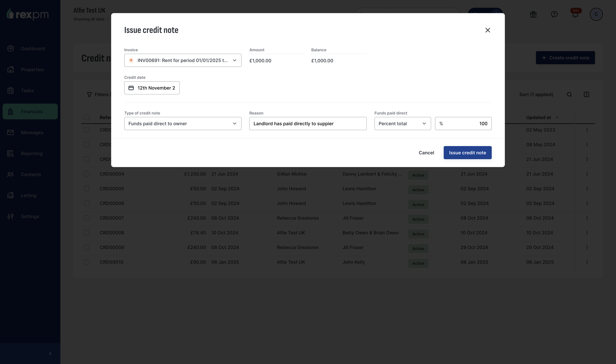The height and width of the screenshot is (364, 616).
Task: Open the help question icon
Action: coord(554,14)
